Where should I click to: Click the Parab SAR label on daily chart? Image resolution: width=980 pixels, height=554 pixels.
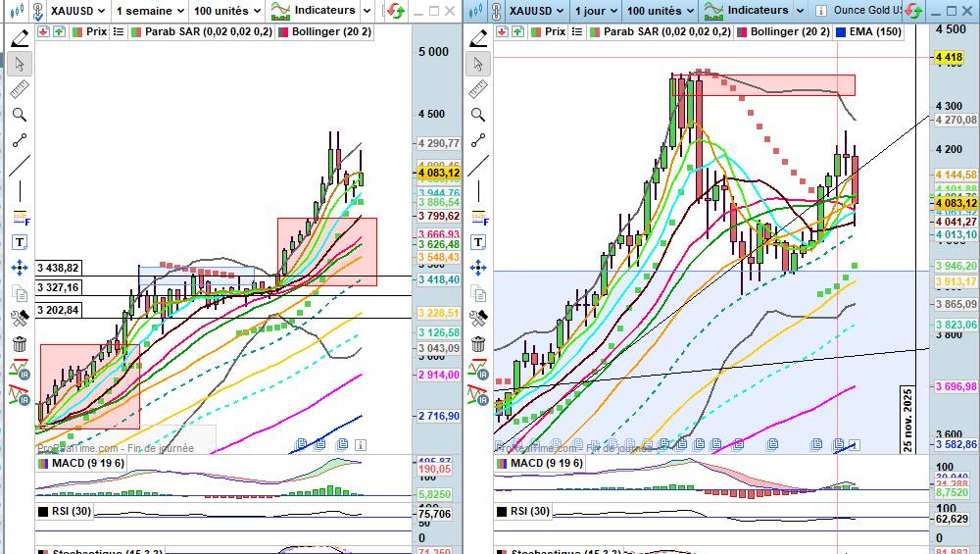point(660,31)
